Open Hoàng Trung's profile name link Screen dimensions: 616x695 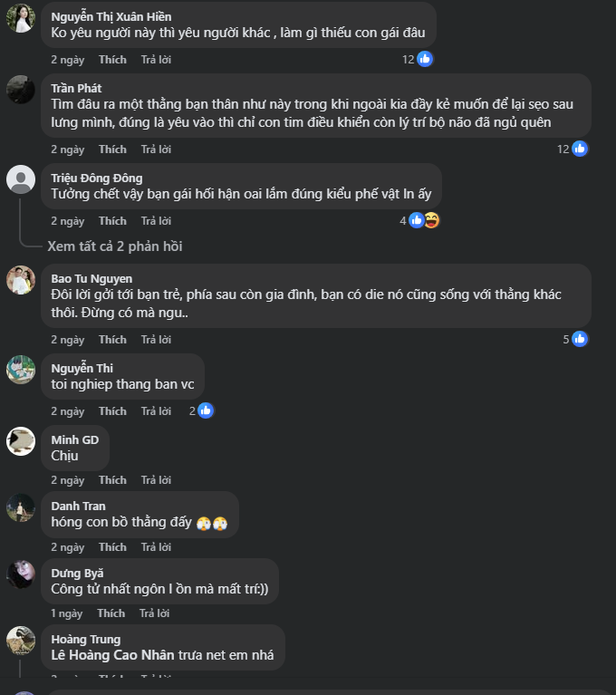[x=85, y=640]
